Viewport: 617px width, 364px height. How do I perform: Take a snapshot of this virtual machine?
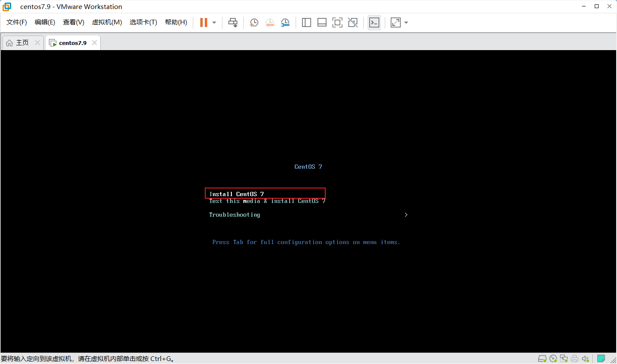254,23
